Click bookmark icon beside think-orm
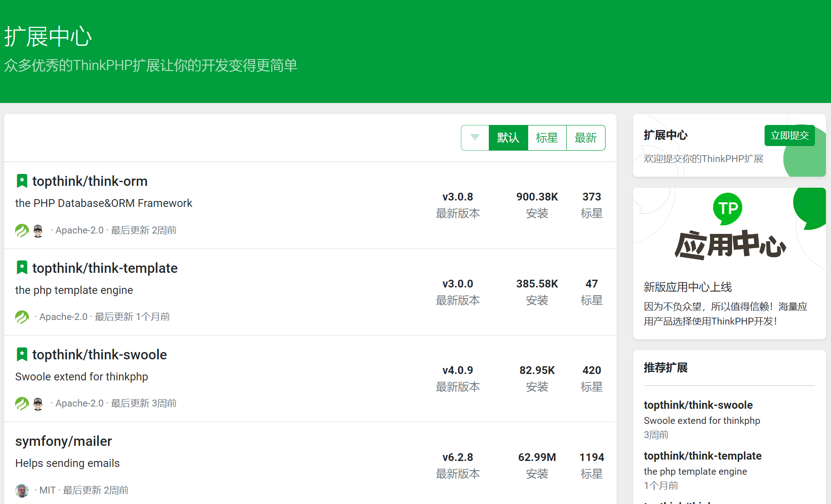Screen dimensions: 831x504 [x=22, y=181]
